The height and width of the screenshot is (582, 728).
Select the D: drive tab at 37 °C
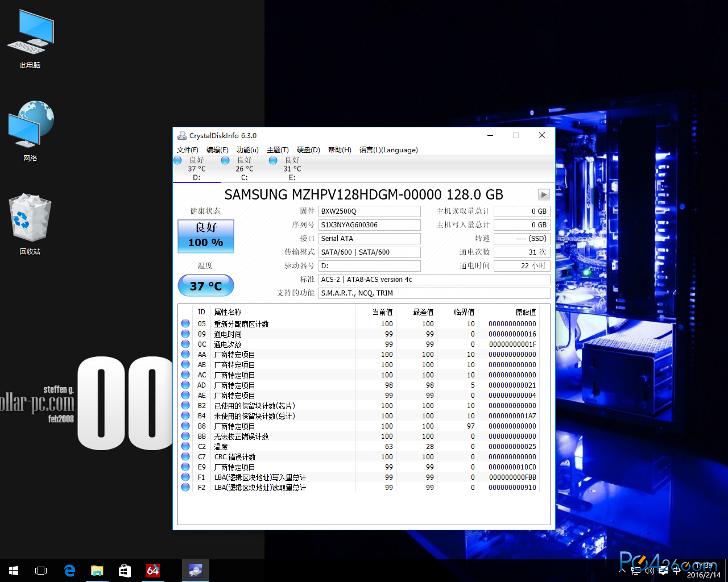[197, 169]
